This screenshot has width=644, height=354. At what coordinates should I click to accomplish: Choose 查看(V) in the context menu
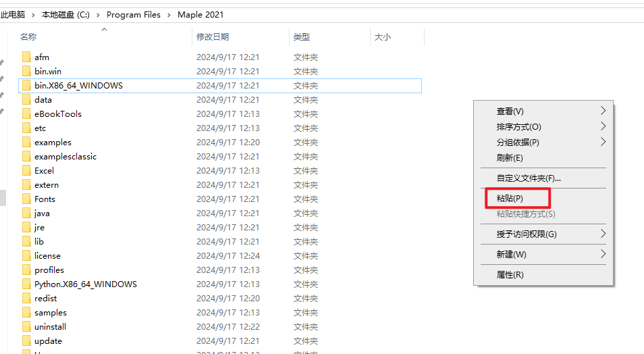543,111
